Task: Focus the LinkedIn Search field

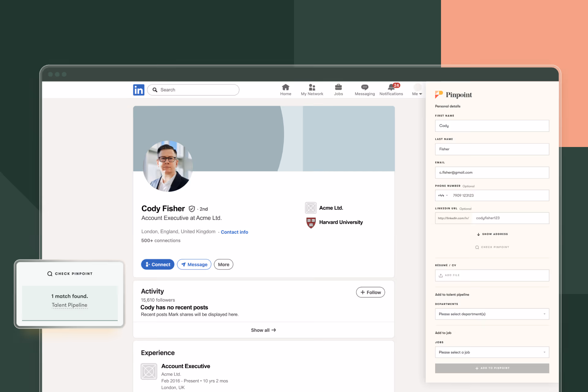Action: pyautogui.click(x=193, y=90)
